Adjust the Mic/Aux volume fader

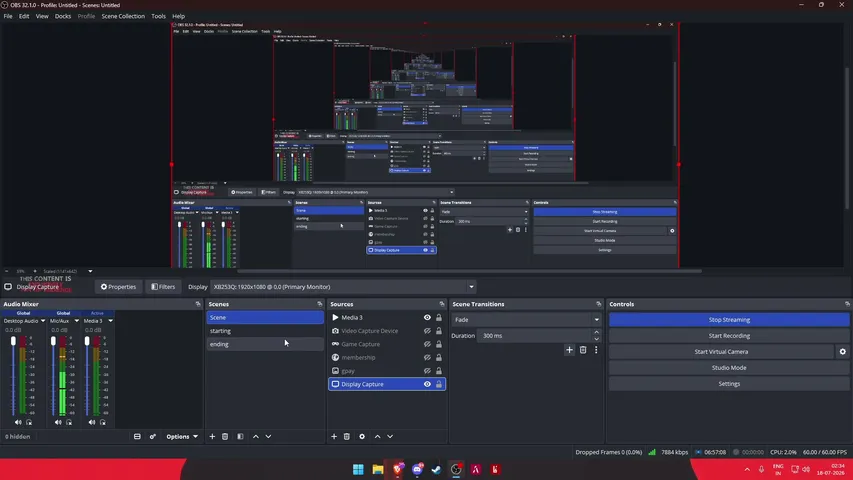point(53,341)
